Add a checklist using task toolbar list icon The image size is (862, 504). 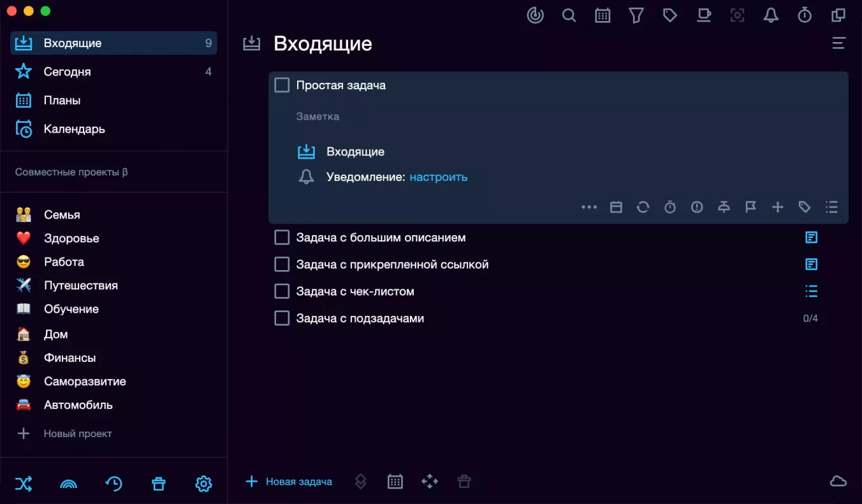831,207
